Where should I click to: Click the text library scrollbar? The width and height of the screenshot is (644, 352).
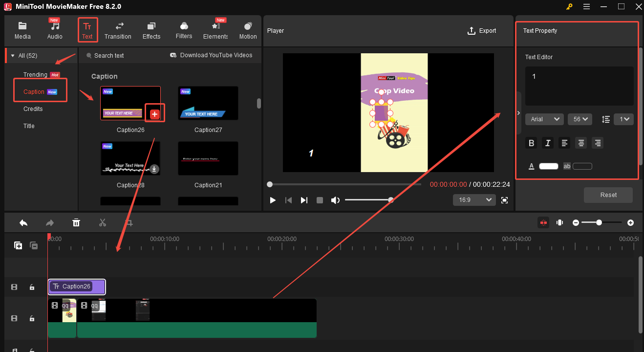[259, 103]
